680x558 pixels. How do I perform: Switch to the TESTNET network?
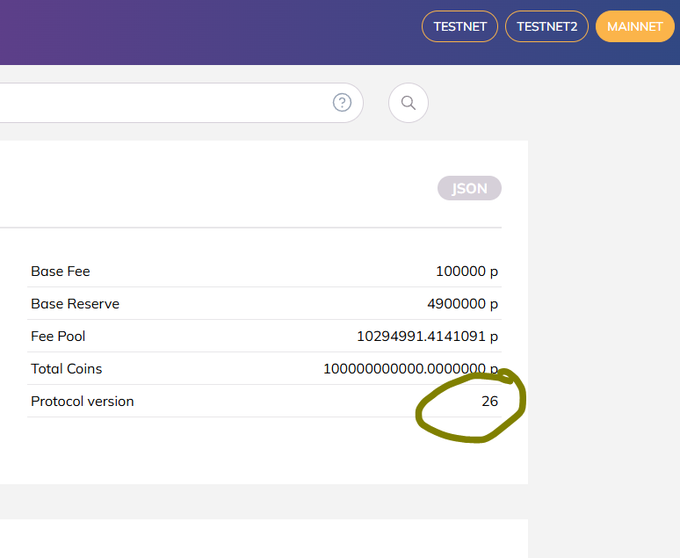460,26
